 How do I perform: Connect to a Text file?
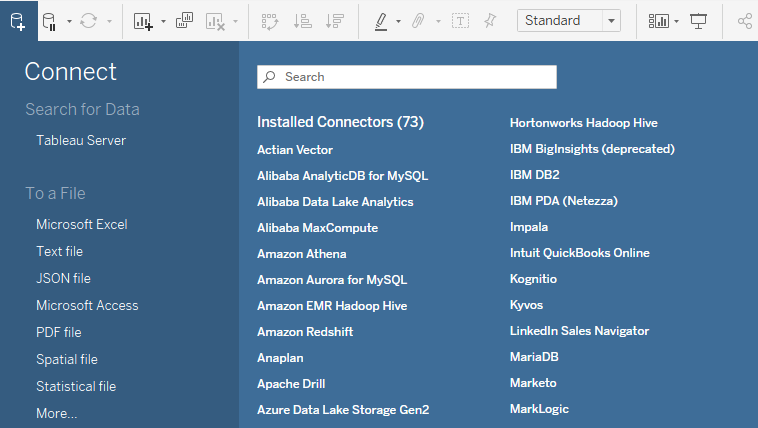59,251
